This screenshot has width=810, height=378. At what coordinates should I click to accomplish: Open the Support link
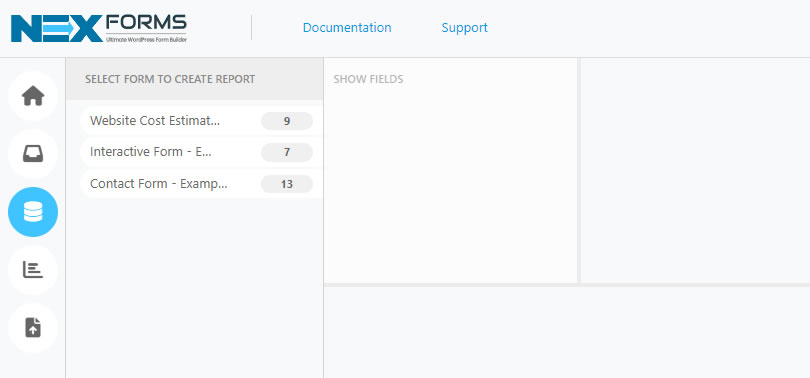point(464,27)
